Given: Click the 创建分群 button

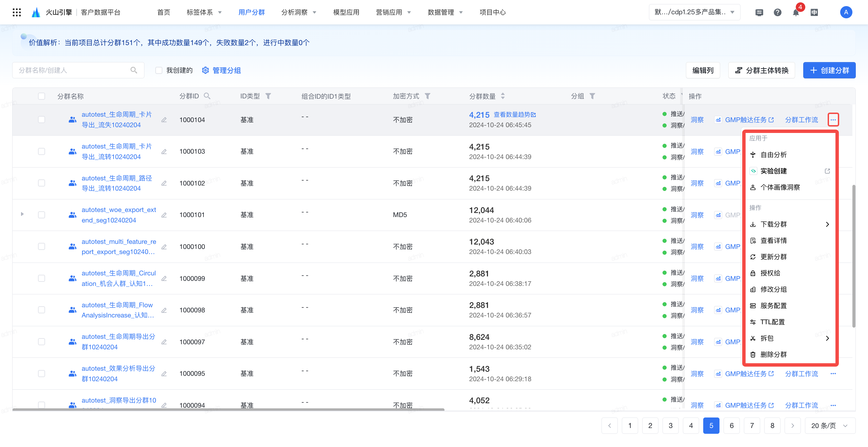Looking at the screenshot, I should tap(829, 70).
